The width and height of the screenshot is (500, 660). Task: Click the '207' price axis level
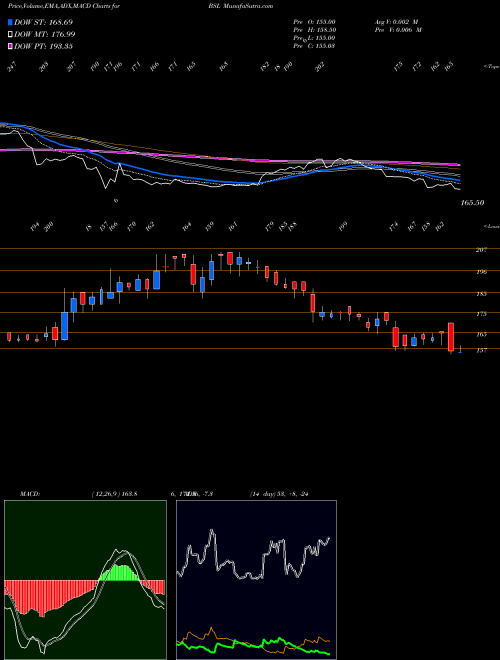481,250
